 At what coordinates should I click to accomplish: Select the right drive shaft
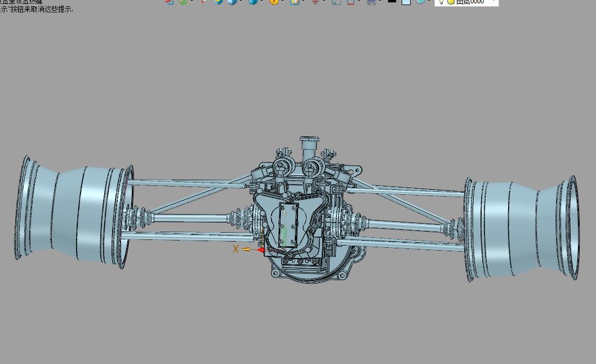[405, 225]
